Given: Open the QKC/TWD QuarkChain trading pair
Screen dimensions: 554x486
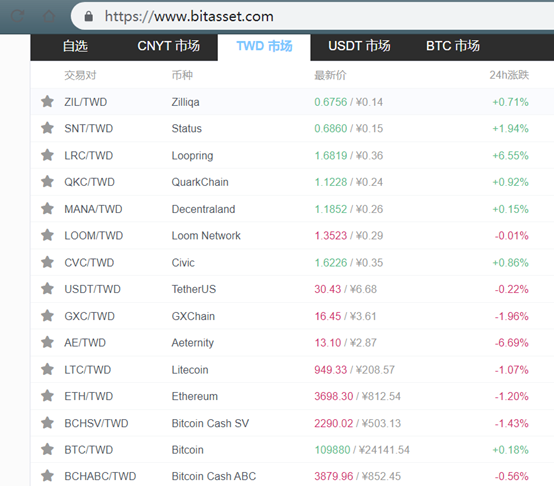Looking at the screenshot, I should [x=292, y=182].
